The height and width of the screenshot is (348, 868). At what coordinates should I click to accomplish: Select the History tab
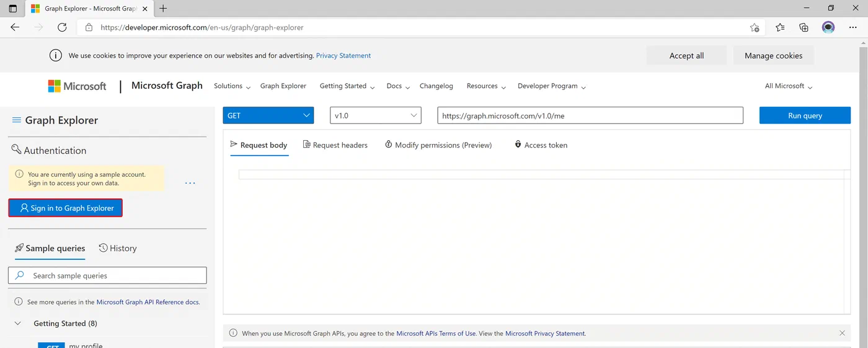pos(118,248)
